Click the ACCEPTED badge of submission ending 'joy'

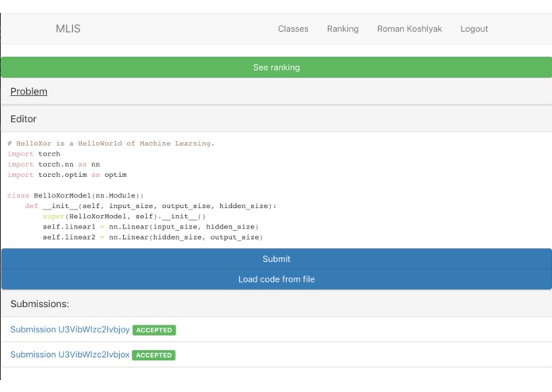[154, 330]
